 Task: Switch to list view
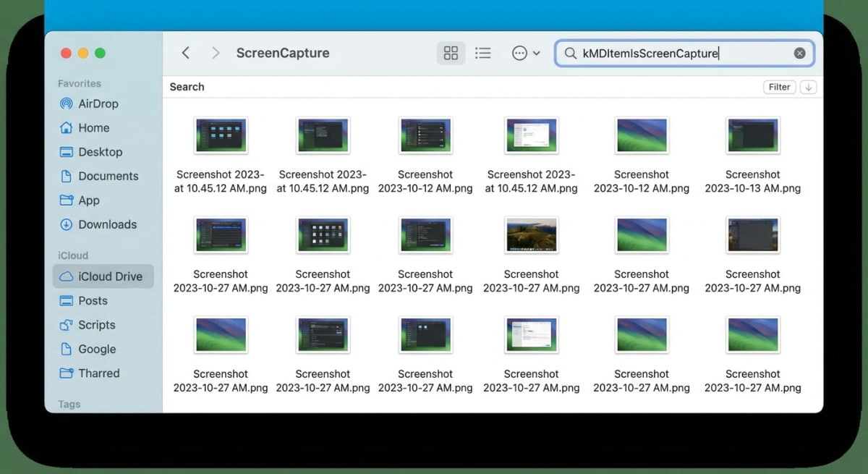(483, 52)
